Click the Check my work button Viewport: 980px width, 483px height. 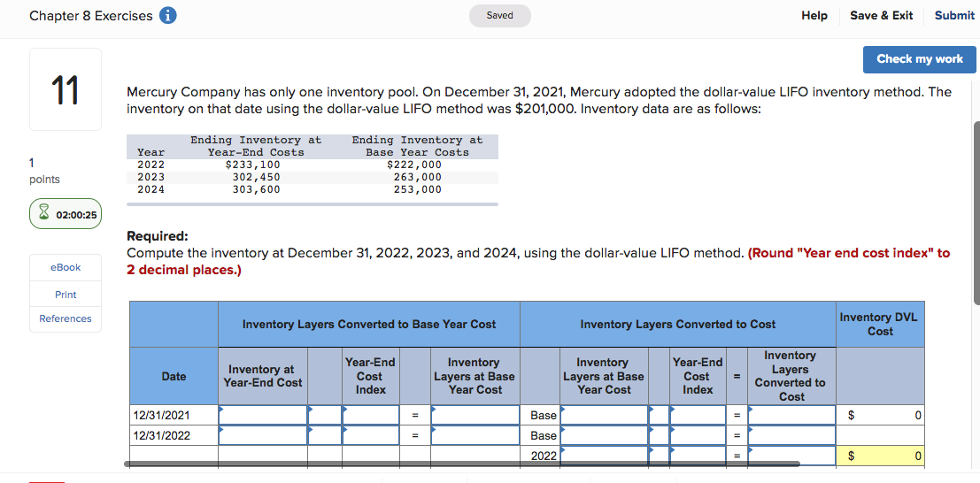click(x=920, y=59)
